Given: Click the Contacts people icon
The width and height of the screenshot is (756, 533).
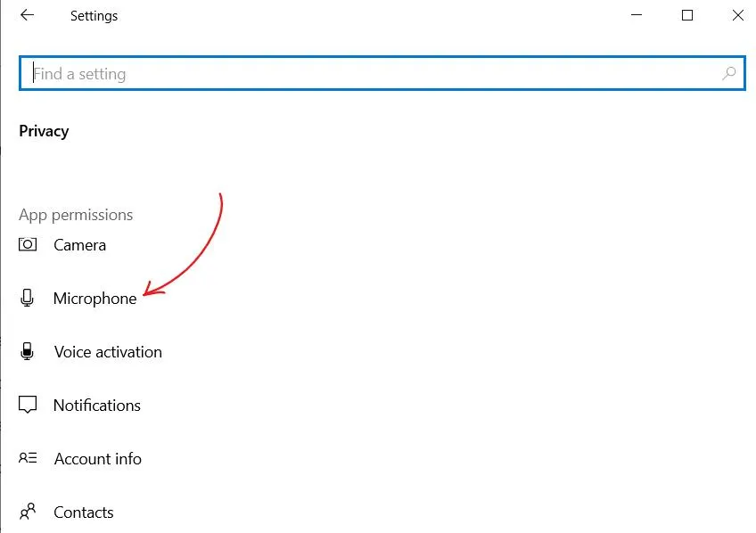Looking at the screenshot, I should (28, 512).
